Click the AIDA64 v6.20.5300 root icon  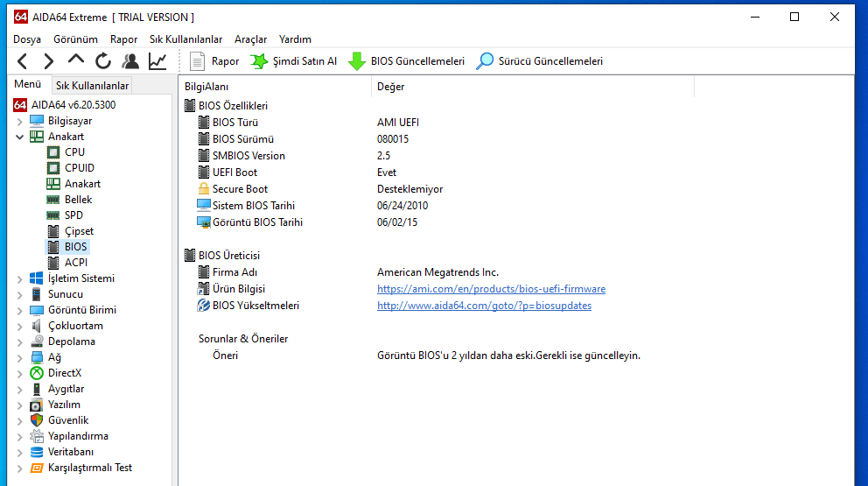(x=20, y=105)
